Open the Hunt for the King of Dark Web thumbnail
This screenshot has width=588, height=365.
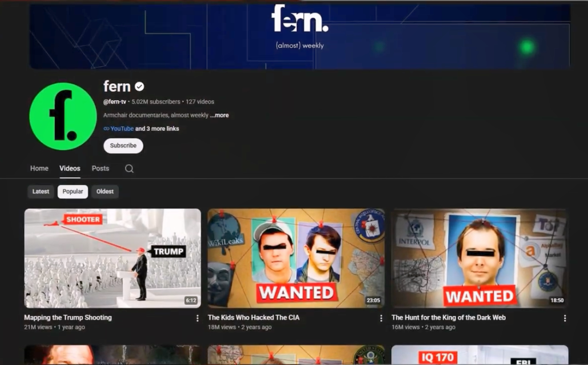tap(480, 258)
